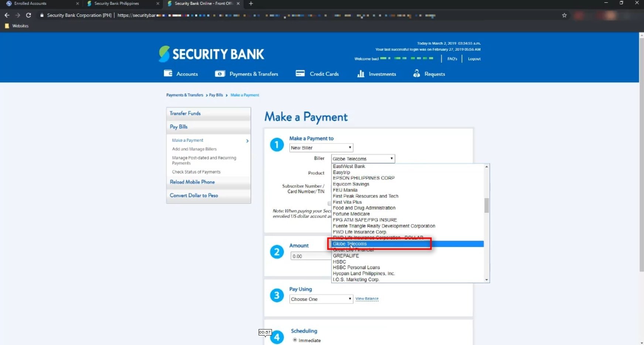This screenshot has width=644, height=345.
Task: Click biller list scrollbar up arrow
Action: click(487, 167)
